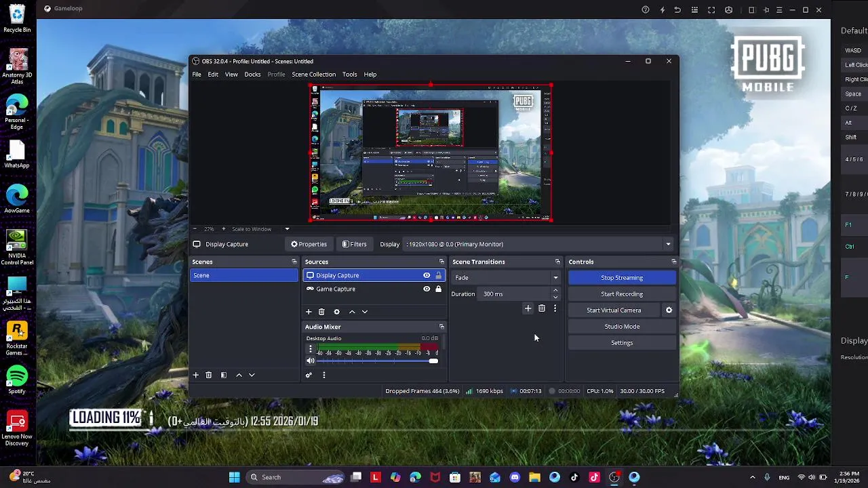Click Gameloop help question mark icon

pos(646,9)
